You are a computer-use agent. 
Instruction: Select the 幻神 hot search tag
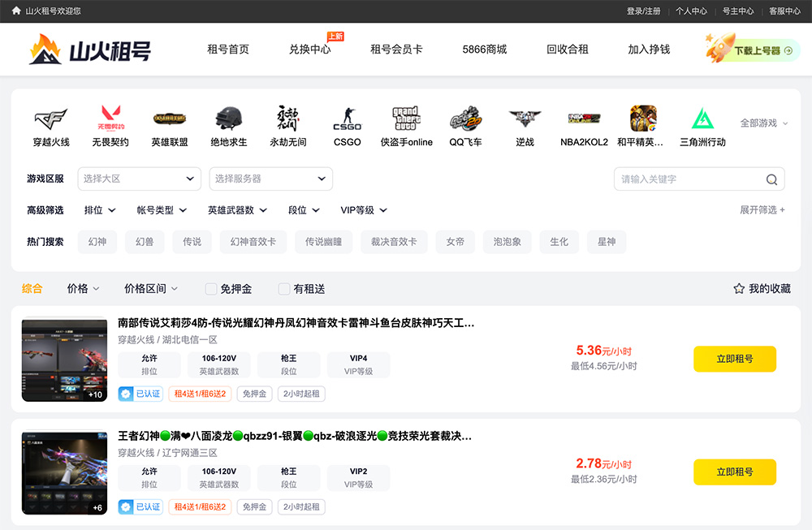97,242
